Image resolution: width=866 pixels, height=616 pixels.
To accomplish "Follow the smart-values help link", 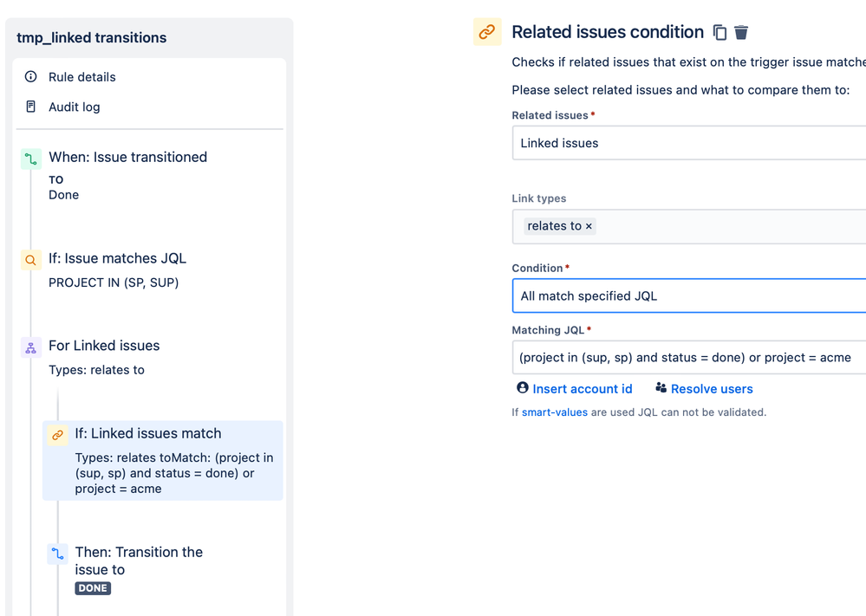I will click(554, 412).
